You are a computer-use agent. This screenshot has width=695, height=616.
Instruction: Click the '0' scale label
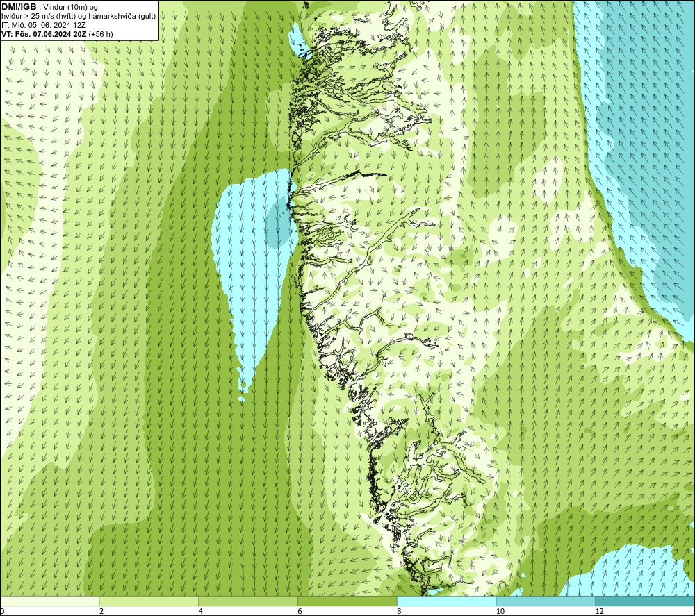(x=3, y=611)
